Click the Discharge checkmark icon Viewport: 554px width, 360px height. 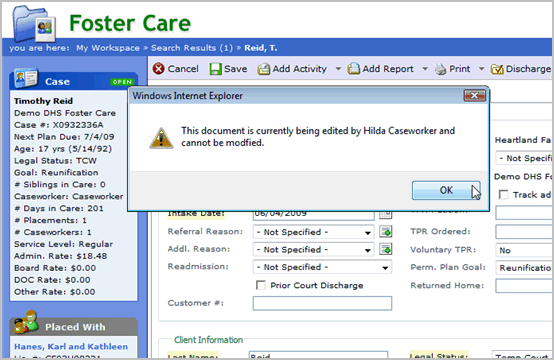click(497, 69)
